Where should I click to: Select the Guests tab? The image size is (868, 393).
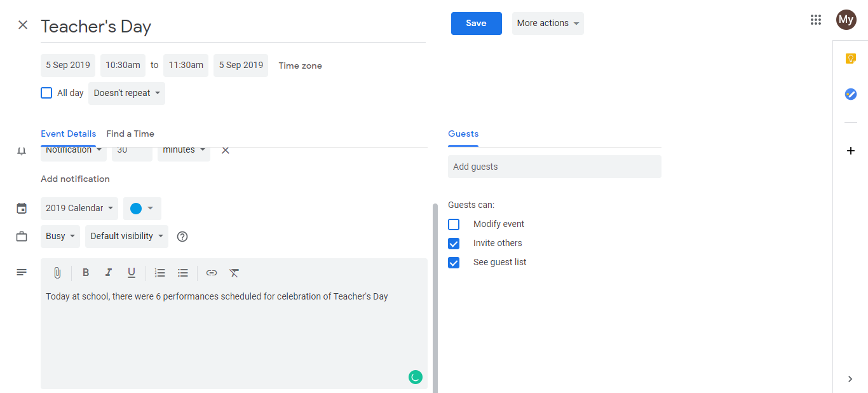[463, 134]
